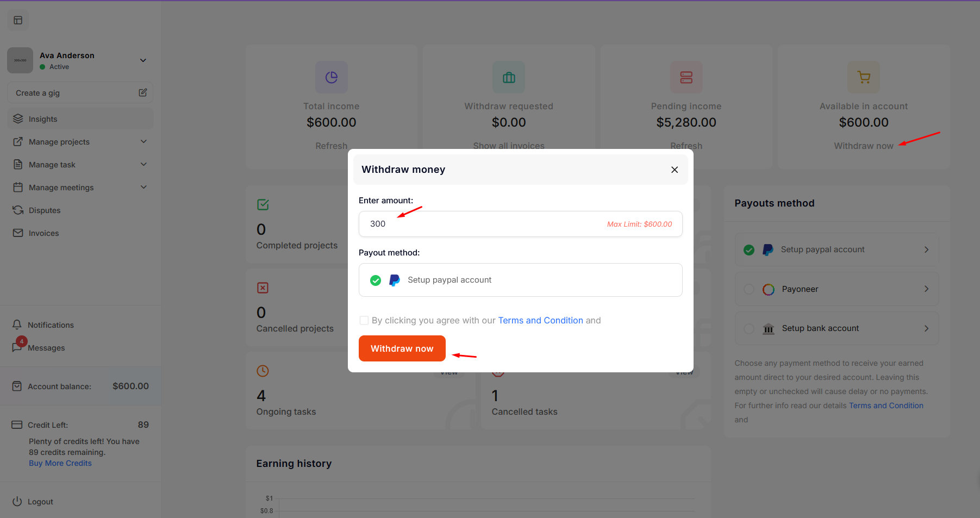This screenshot has height=518, width=980.
Task: Click the Invoices envelope icon
Action: click(x=18, y=233)
